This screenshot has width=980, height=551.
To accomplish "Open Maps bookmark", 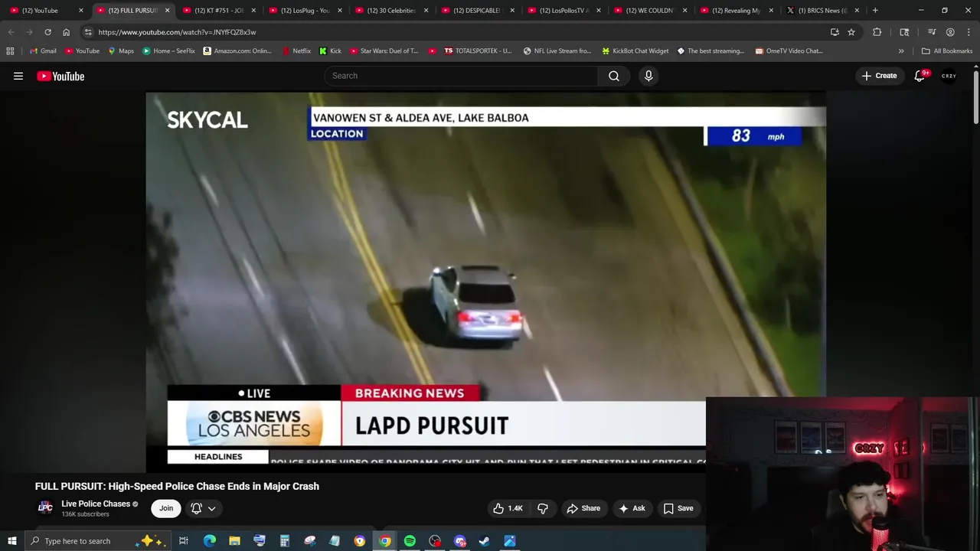I will point(121,51).
